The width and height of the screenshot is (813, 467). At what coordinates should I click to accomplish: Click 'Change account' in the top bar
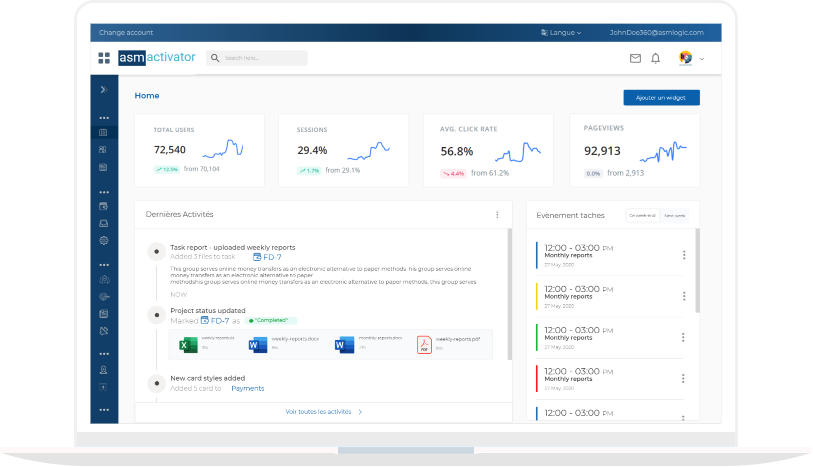click(x=125, y=32)
